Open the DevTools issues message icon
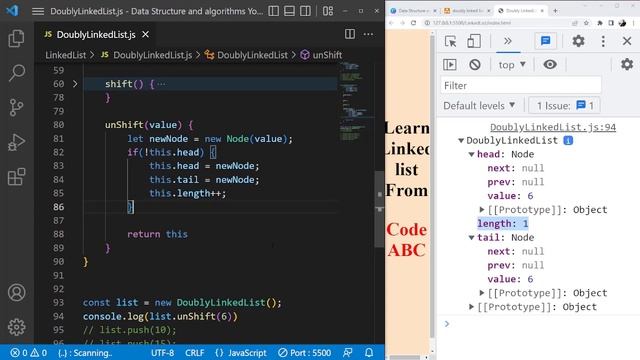Image resolution: width=640 pixels, height=360 pixels. click(x=545, y=41)
